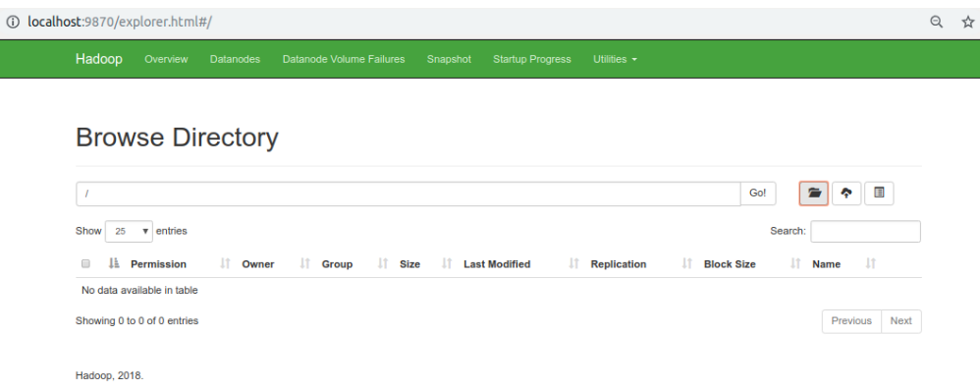Sort by Name column sort icon
980x391 pixels.
[871, 264]
